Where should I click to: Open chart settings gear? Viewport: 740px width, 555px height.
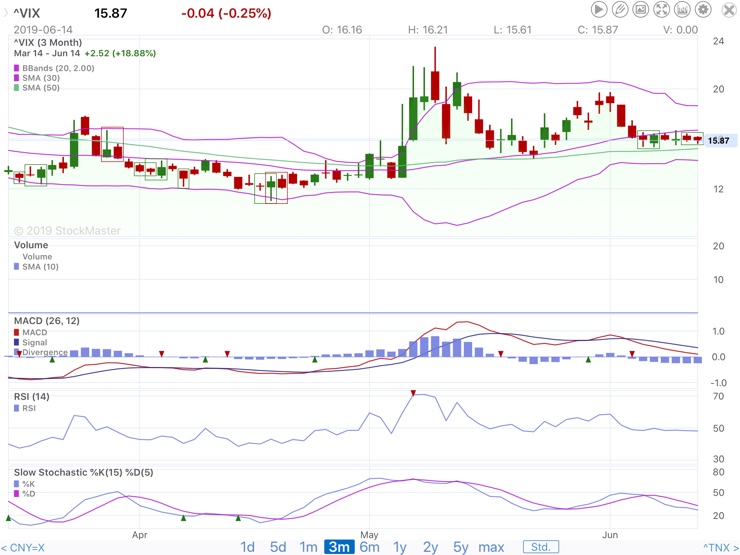coord(703,9)
